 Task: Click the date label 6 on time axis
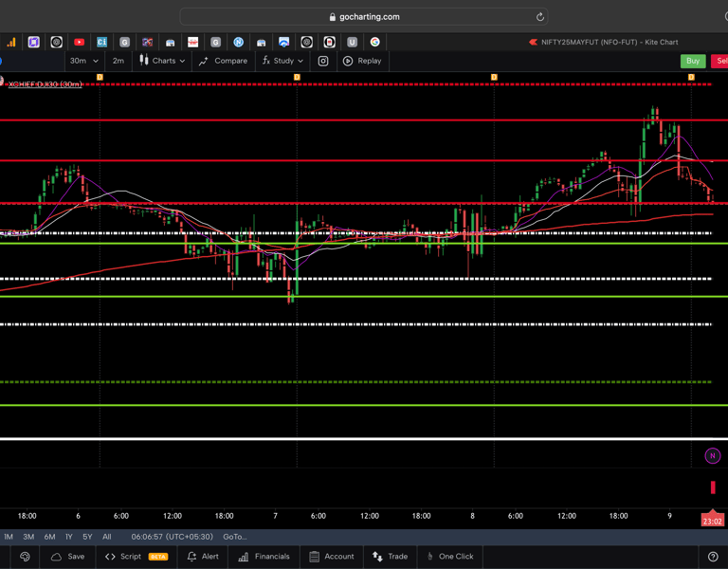click(78, 516)
